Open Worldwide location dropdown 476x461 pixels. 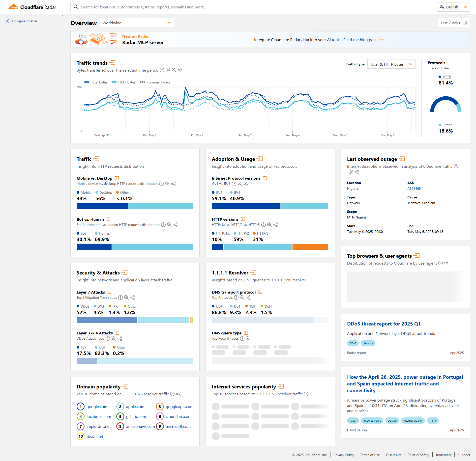[x=137, y=23]
